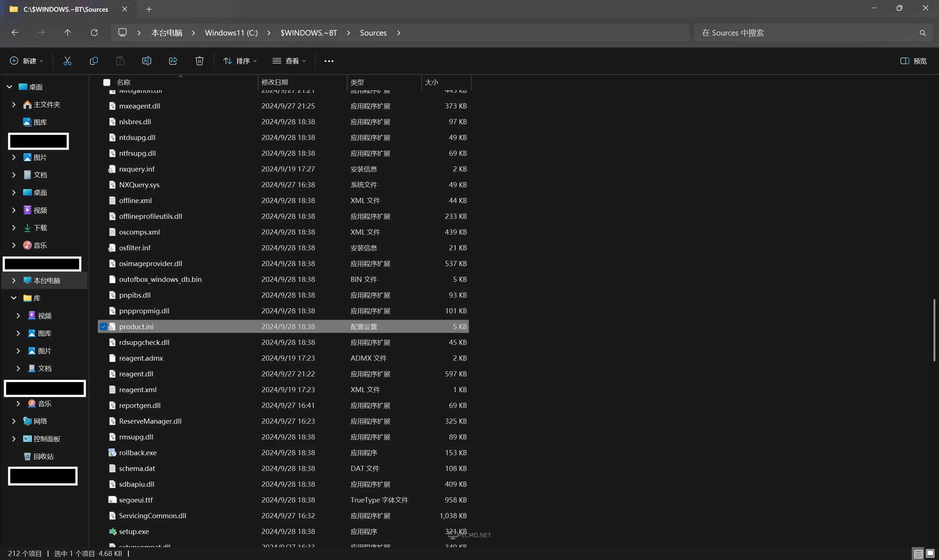Switch to details view icon in status bar
This screenshot has height=560, width=939.
tap(918, 553)
